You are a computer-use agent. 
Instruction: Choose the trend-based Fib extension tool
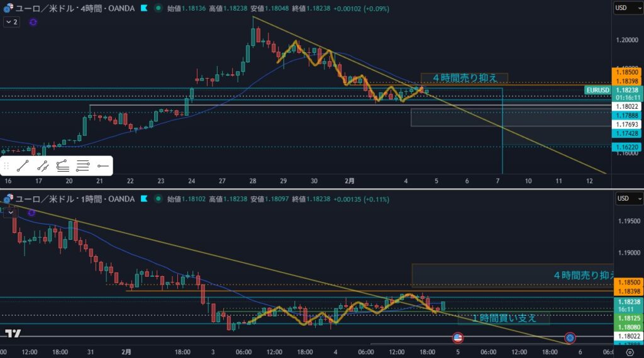pyautogui.click(x=63, y=166)
